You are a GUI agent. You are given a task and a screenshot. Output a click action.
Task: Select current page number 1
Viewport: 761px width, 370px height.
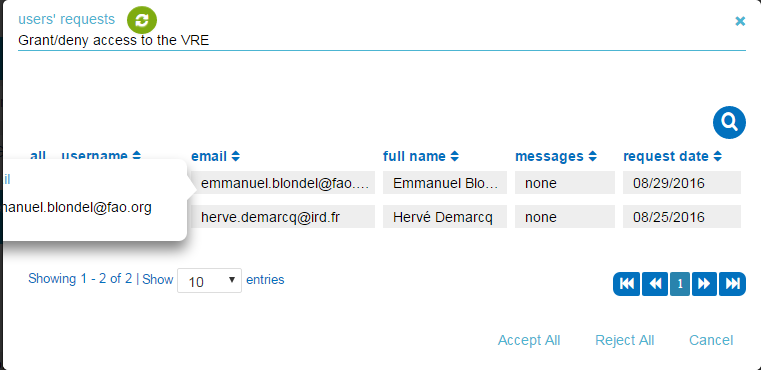click(680, 284)
